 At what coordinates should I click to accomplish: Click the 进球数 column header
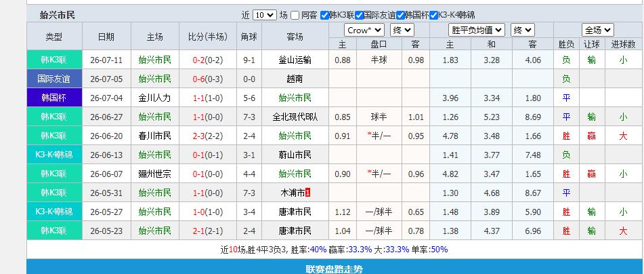tap(623, 45)
